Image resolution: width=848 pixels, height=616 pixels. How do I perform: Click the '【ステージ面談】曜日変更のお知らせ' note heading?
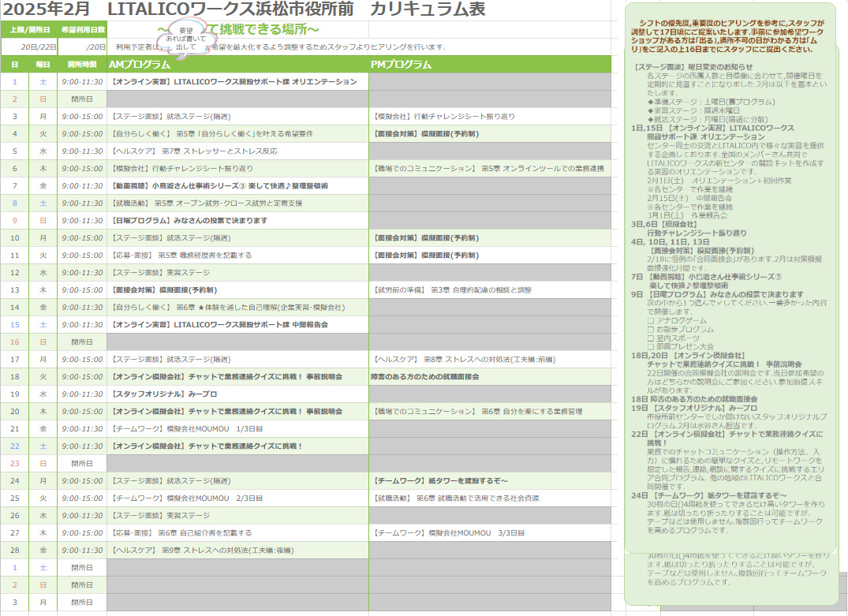pyautogui.click(x=693, y=66)
